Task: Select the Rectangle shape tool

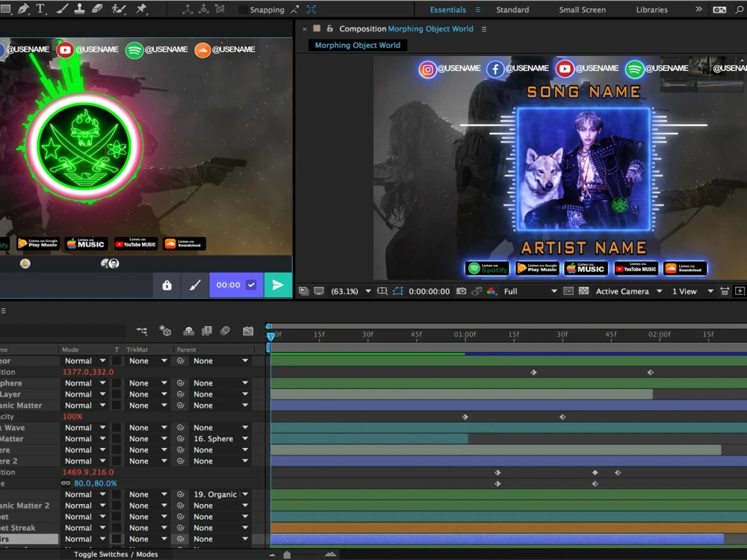Action: pos(5,8)
